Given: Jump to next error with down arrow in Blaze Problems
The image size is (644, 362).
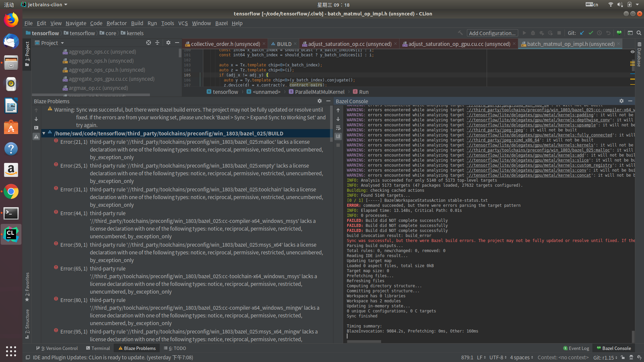Looking at the screenshot, I should click(36, 119).
